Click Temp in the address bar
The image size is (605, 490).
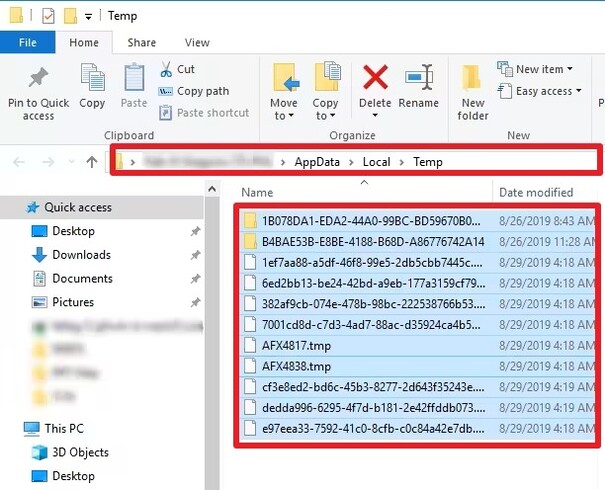click(x=428, y=162)
